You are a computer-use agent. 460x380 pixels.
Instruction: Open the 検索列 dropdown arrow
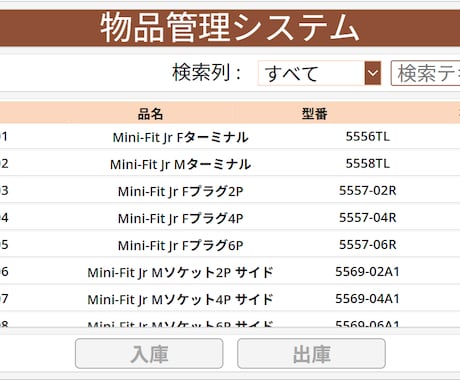(373, 73)
